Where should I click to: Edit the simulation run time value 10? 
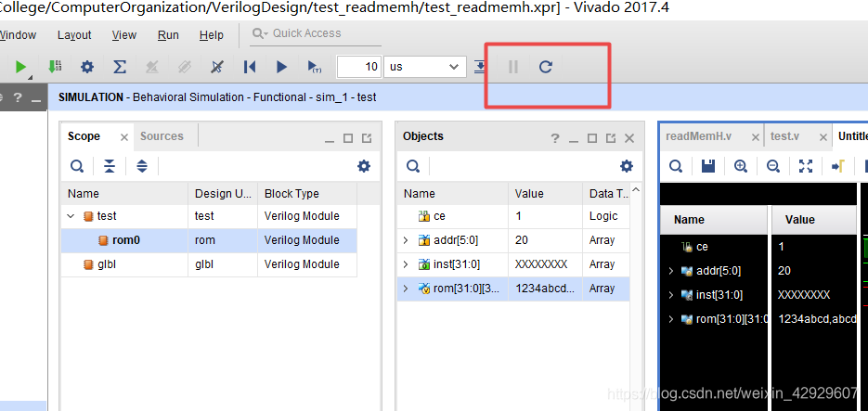click(358, 67)
